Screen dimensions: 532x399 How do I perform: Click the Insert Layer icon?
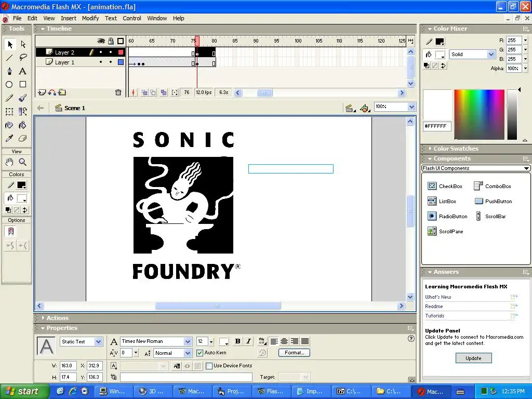pyautogui.click(x=42, y=92)
